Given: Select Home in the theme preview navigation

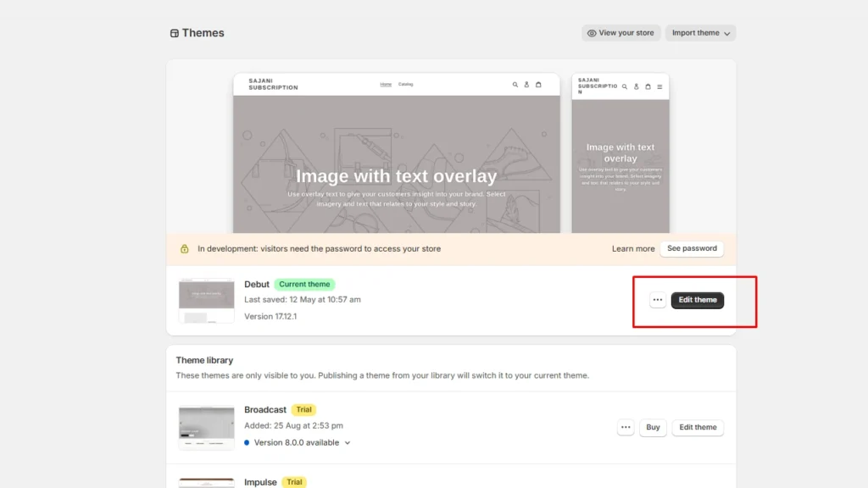Looking at the screenshot, I should click(386, 85).
